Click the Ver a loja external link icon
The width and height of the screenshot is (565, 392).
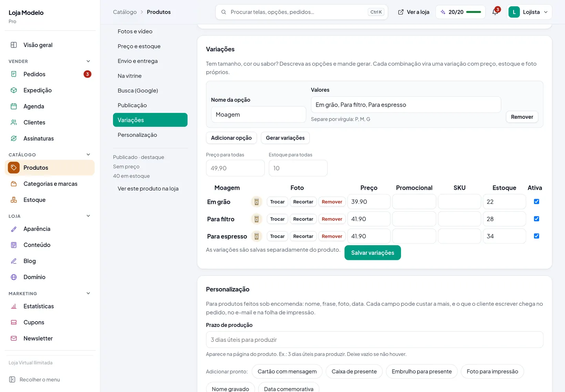tap(401, 12)
